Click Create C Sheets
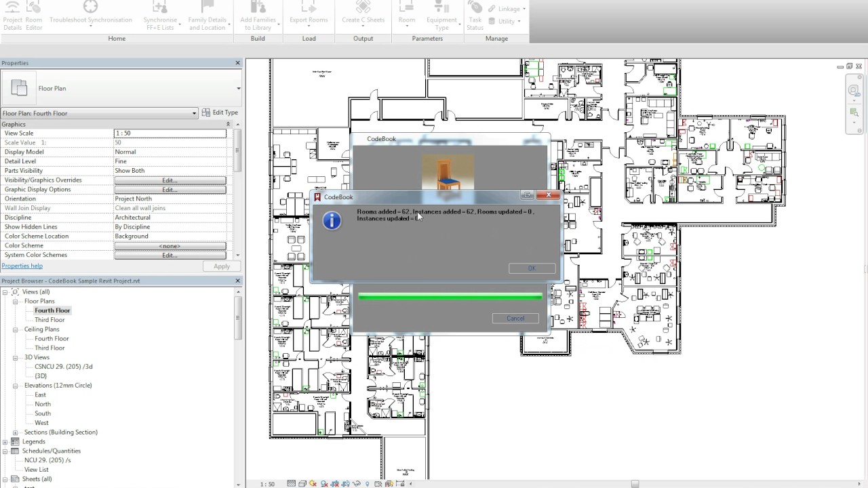 (x=363, y=14)
